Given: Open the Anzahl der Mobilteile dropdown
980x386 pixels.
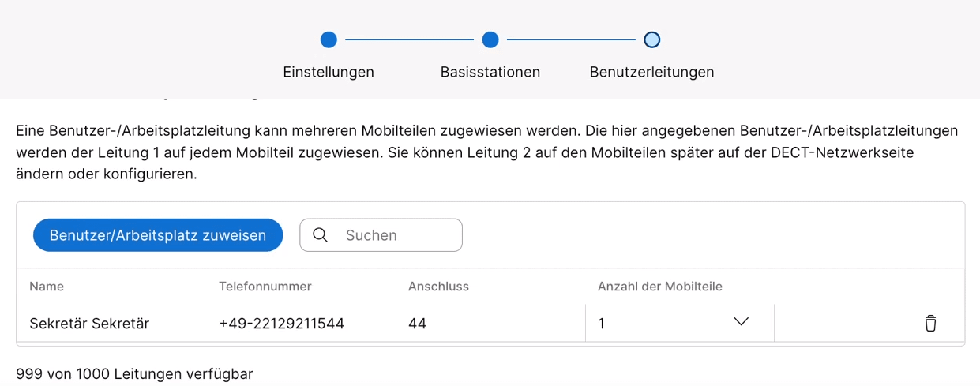Looking at the screenshot, I should pyautogui.click(x=679, y=323).
